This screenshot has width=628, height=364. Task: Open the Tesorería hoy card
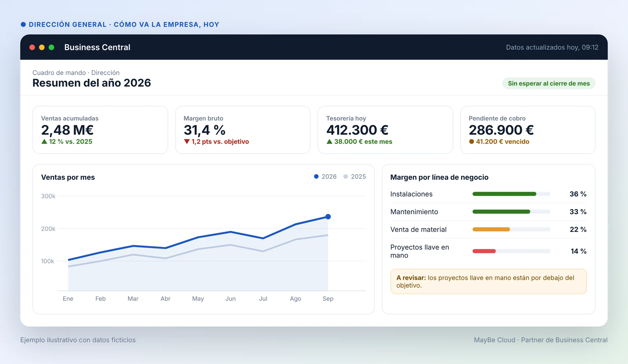tap(385, 130)
